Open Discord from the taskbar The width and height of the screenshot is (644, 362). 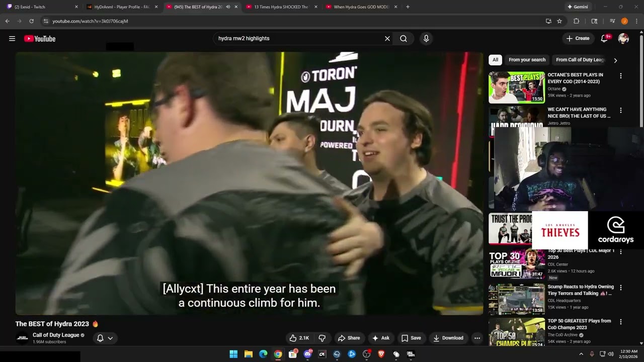pos(307,354)
